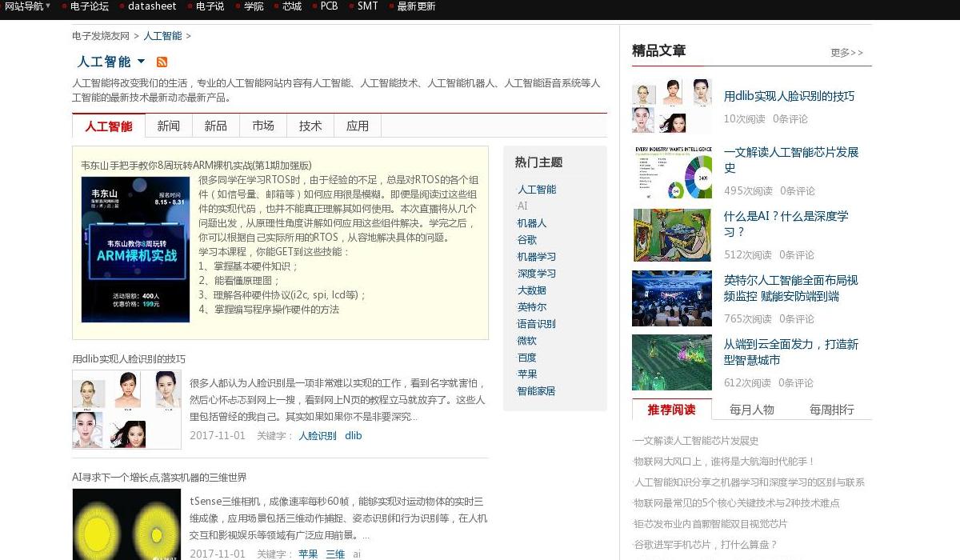Screen dimensions: 960x560
Task: Open recommended link 谷歌进军手机芯片，打什么算盘？
Action: (705, 545)
